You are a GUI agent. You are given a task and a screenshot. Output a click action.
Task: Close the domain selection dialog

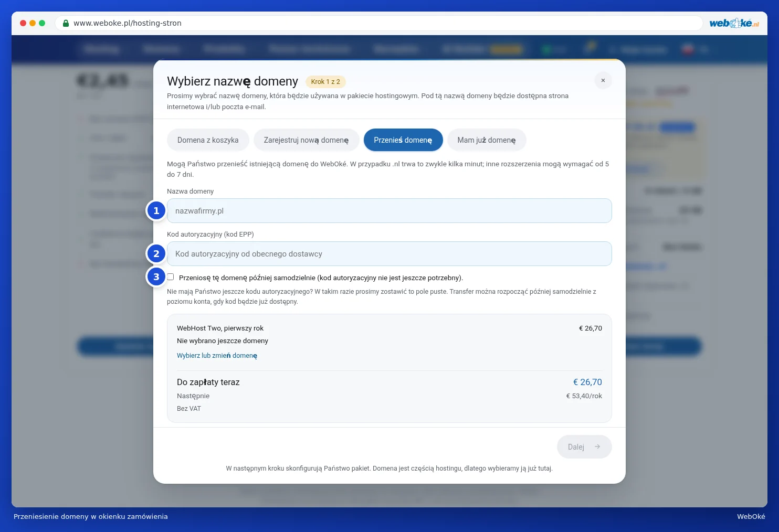point(603,80)
